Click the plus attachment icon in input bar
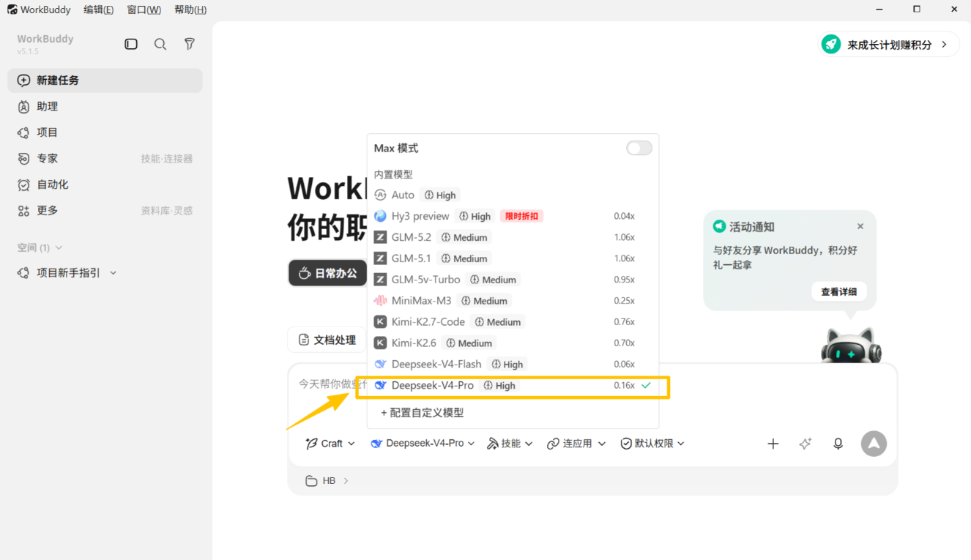971x560 pixels. [x=773, y=444]
